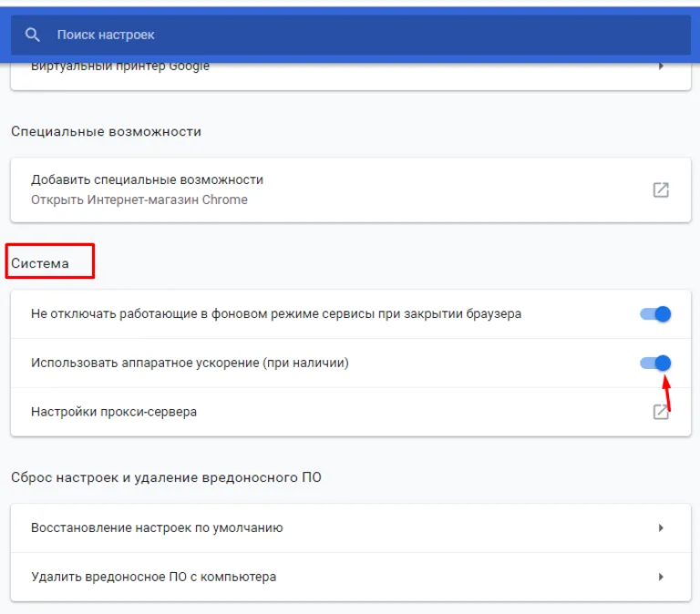Click the 'Поиск настроек' search field

tap(351, 35)
